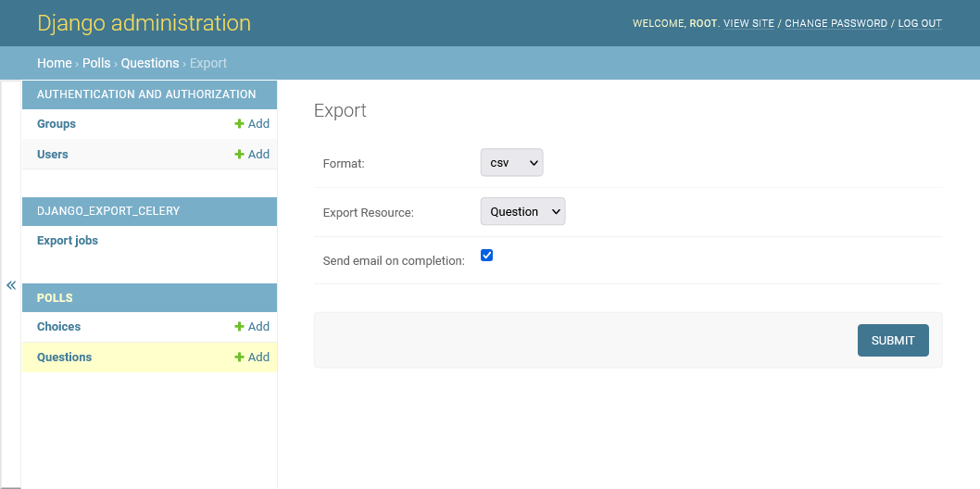Click the Export page heading
This screenshot has height=489, width=980.
(340, 110)
